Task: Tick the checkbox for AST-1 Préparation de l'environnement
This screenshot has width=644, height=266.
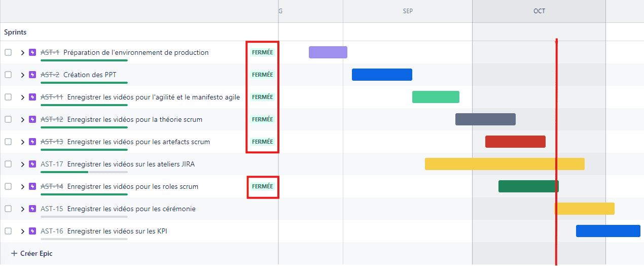Action: pyautogui.click(x=8, y=52)
